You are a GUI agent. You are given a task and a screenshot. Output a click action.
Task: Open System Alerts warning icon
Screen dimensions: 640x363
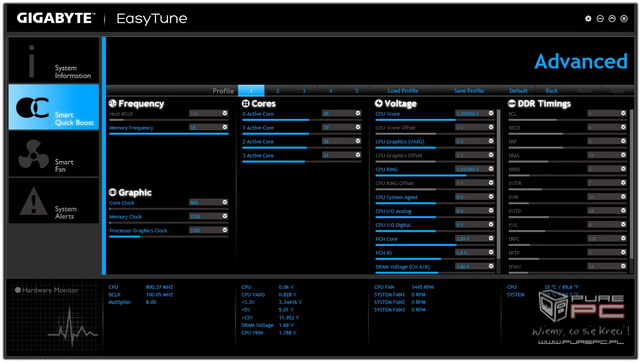33,201
